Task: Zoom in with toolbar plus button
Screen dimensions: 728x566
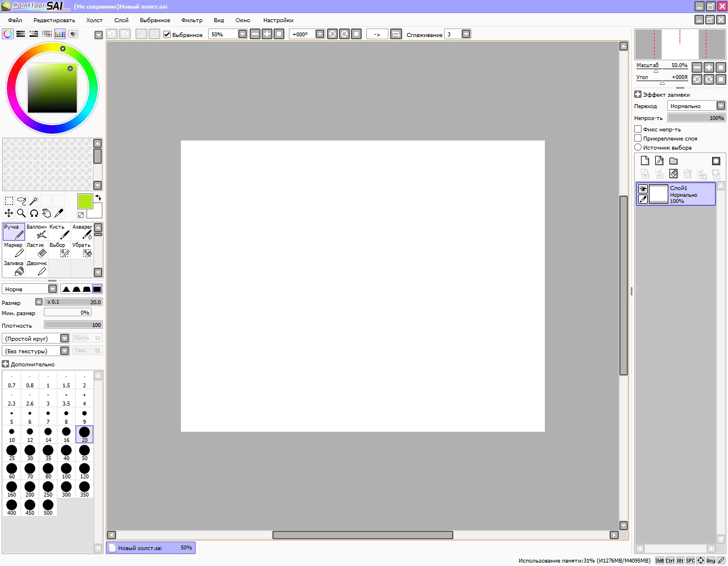Action: pyautogui.click(x=267, y=34)
